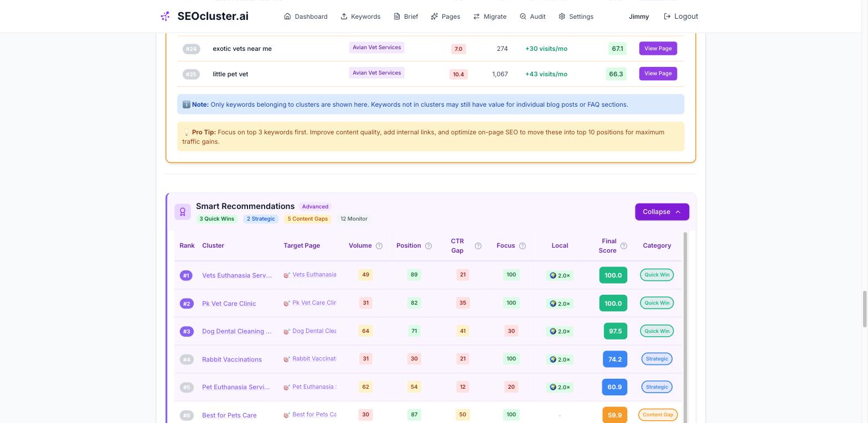
Task: View Page for exotic vets near me
Action: click(x=658, y=48)
